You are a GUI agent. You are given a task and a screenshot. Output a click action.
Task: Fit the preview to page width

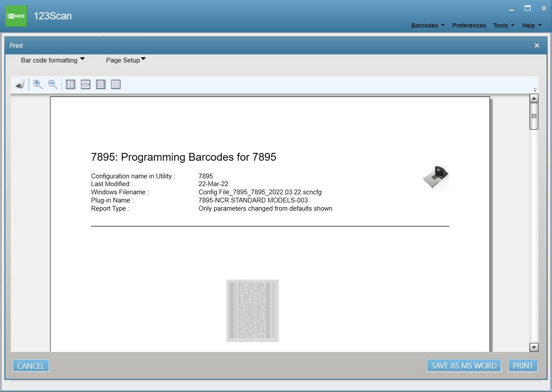point(86,84)
